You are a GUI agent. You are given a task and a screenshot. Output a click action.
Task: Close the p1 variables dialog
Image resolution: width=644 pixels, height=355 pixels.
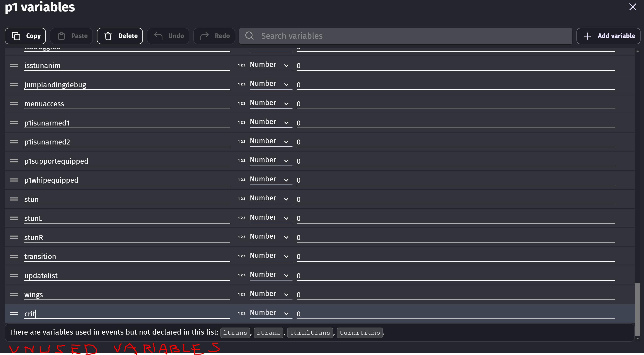632,7
